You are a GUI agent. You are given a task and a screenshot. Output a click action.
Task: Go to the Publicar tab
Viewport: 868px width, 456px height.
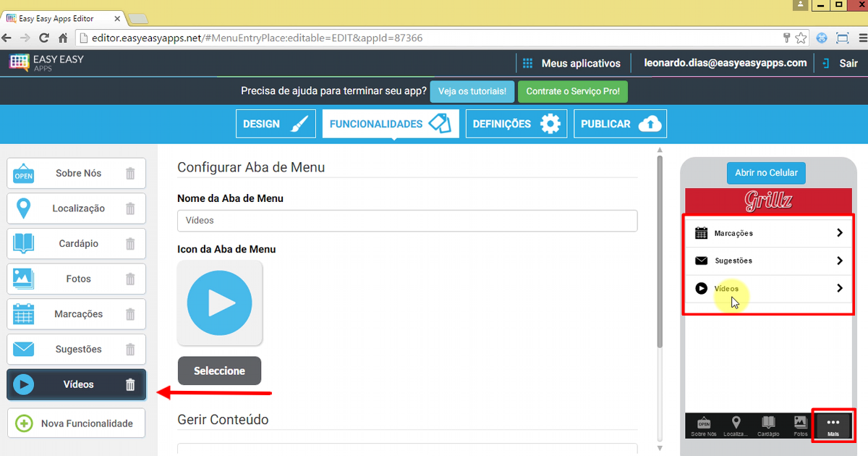click(x=620, y=124)
